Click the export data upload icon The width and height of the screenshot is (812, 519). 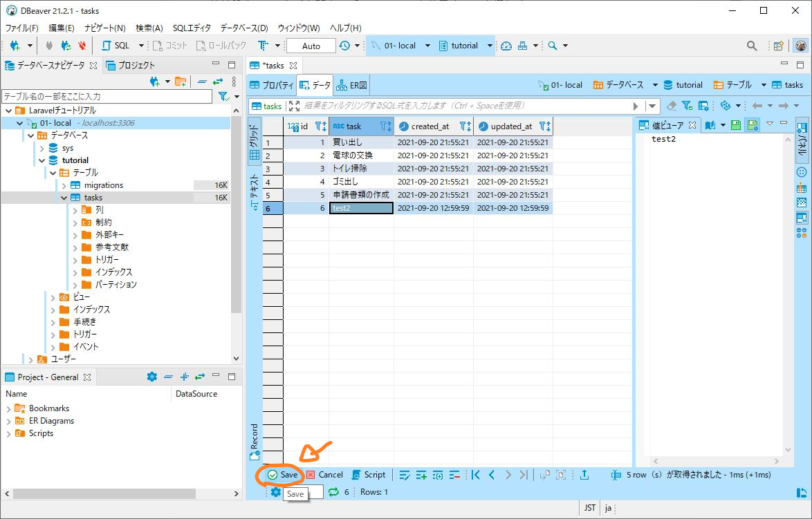pyautogui.click(x=584, y=475)
